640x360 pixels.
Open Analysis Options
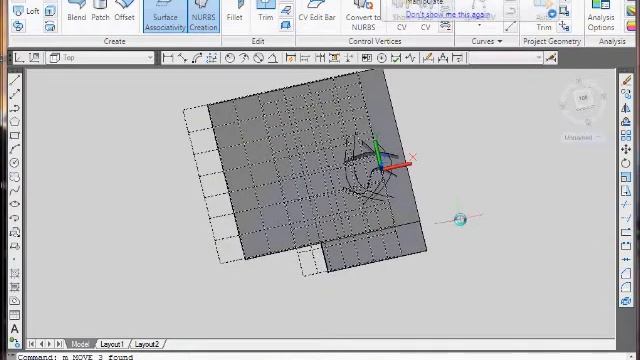coord(601,16)
